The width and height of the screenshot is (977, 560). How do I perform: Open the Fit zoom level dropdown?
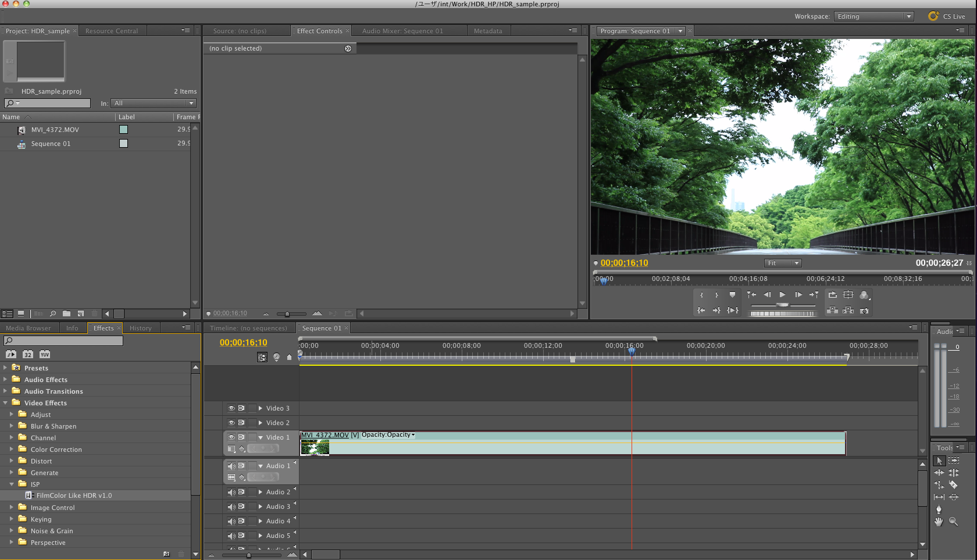click(x=783, y=263)
